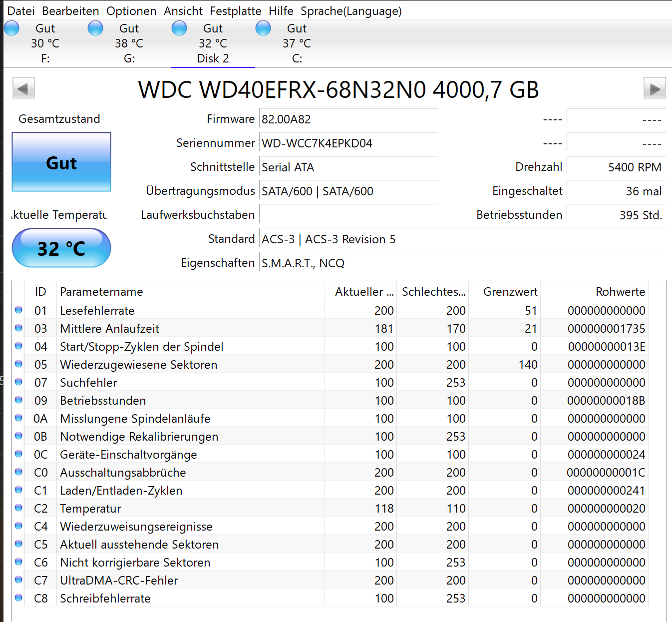Select the Disk 2 status orb
This screenshot has height=622, width=672.
[179, 28]
